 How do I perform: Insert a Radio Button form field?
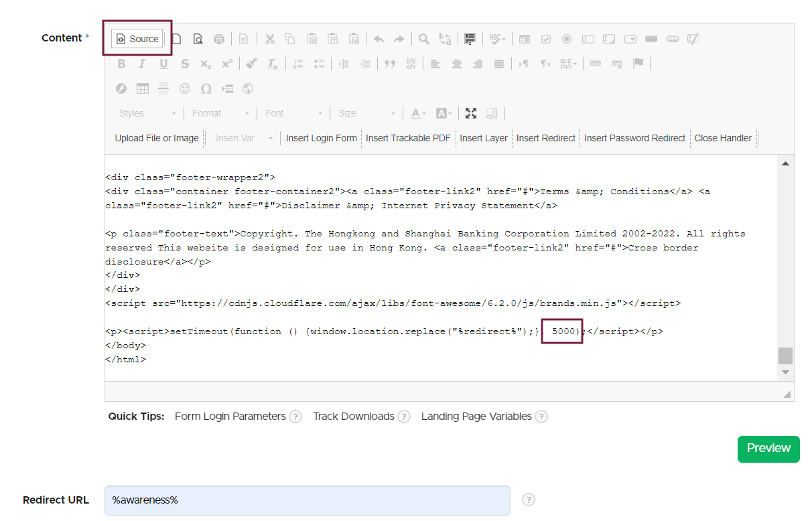pos(567,39)
